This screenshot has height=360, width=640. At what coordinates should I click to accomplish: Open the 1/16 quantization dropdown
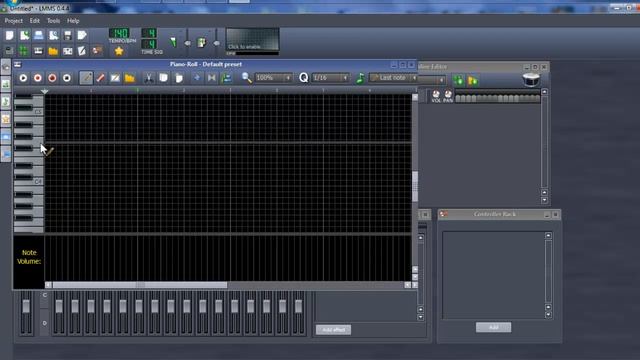(330, 78)
